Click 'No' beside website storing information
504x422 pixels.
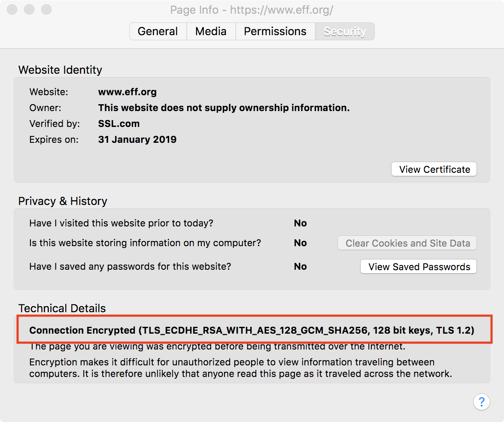tap(301, 243)
